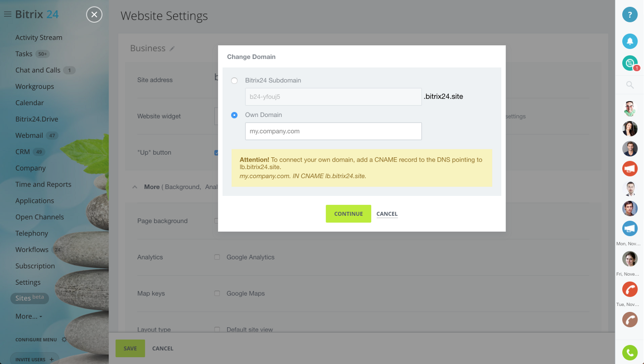The height and width of the screenshot is (364, 644).
Task: Enable the Google Maps checkbox
Action: click(217, 293)
